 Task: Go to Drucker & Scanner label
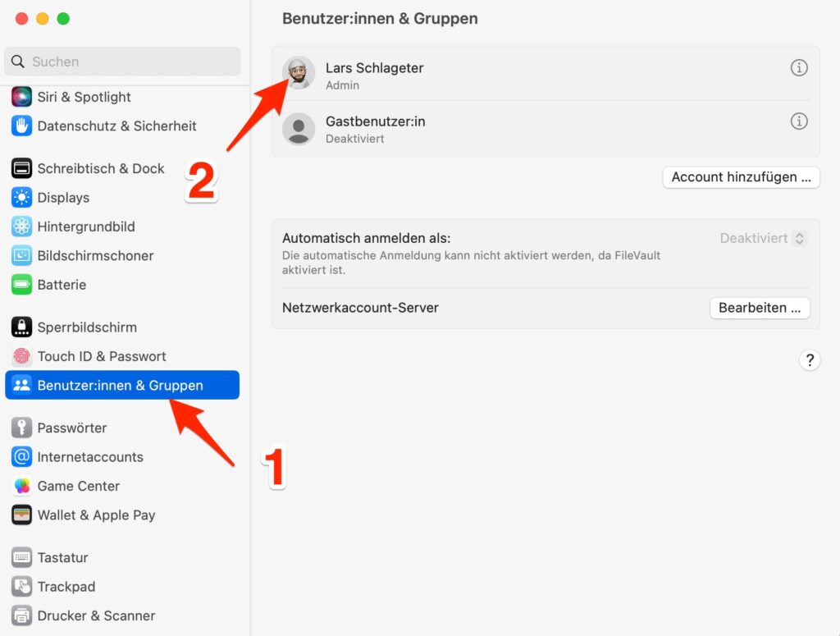pos(97,615)
